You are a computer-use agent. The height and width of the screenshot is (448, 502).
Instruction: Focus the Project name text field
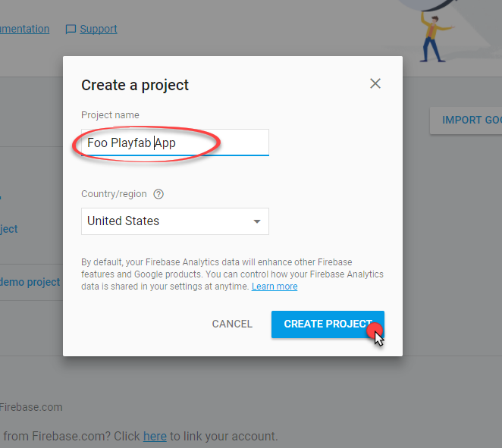coord(175,143)
